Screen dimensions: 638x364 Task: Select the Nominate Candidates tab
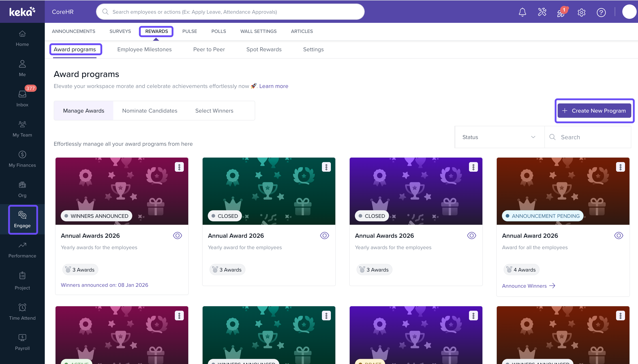[150, 111]
